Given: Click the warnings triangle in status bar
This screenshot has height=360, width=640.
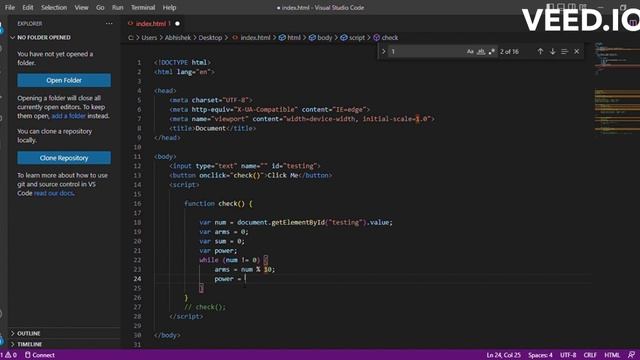Looking at the screenshot, I should tap(9, 355).
